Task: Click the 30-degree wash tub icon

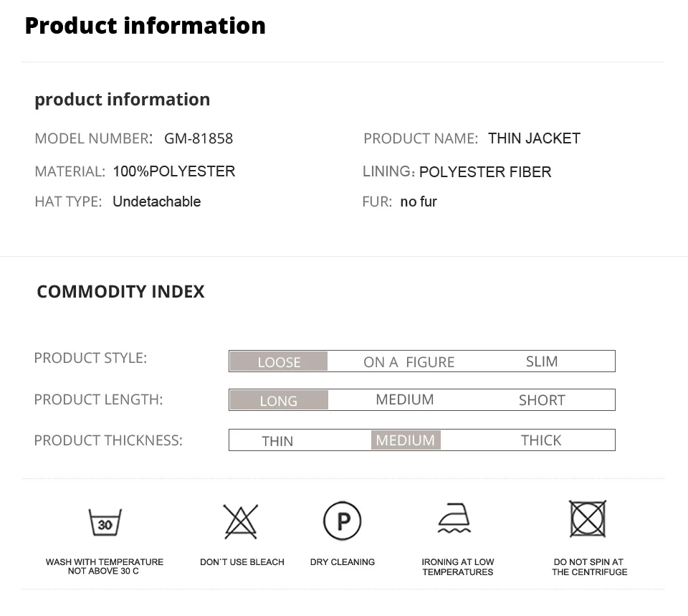Action: point(105,521)
